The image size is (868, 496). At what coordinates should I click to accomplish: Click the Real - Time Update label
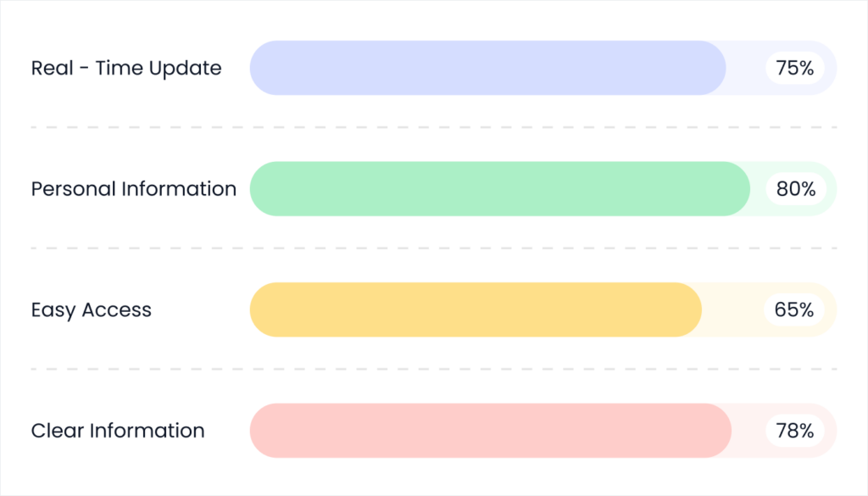tap(126, 69)
